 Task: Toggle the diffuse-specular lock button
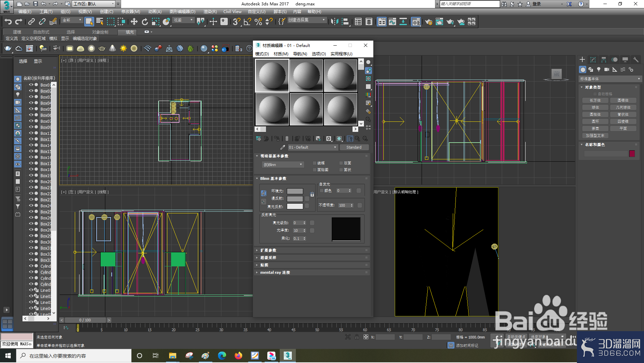point(264,202)
